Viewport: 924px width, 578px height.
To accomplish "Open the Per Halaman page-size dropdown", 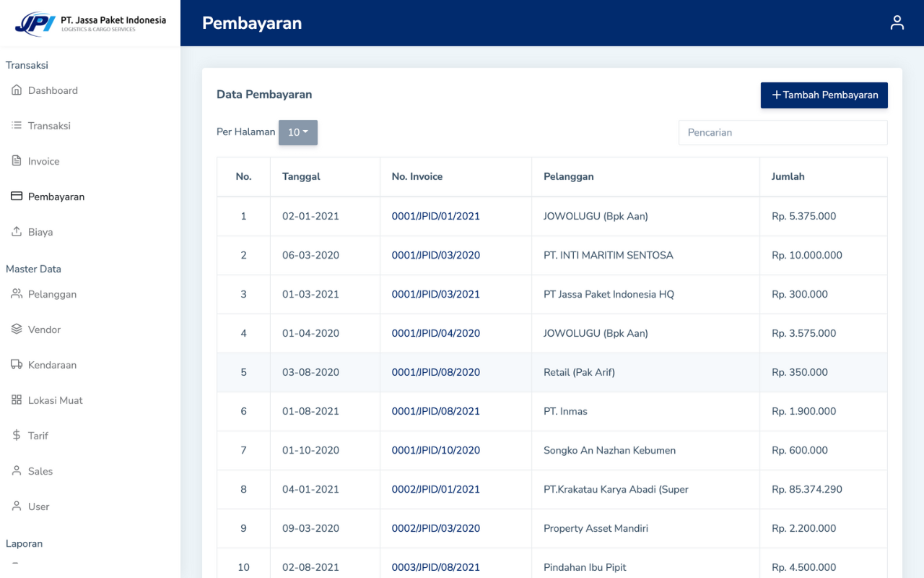I will coord(297,132).
